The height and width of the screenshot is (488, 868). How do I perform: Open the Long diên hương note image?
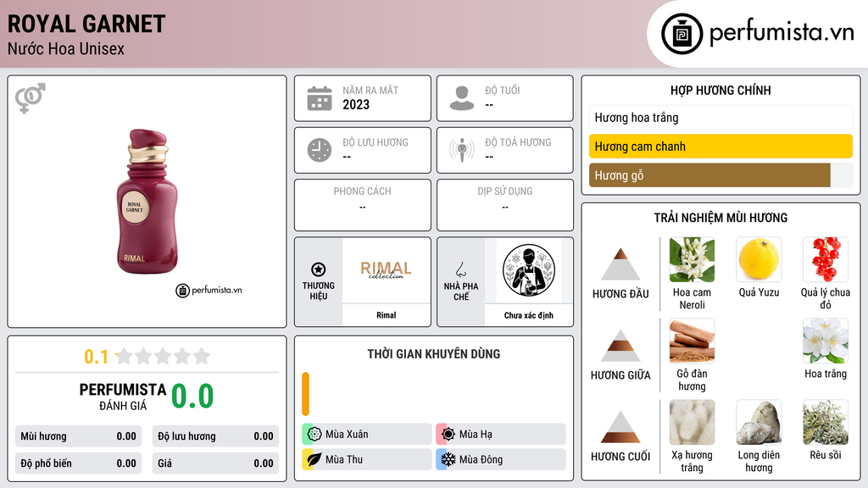click(759, 423)
